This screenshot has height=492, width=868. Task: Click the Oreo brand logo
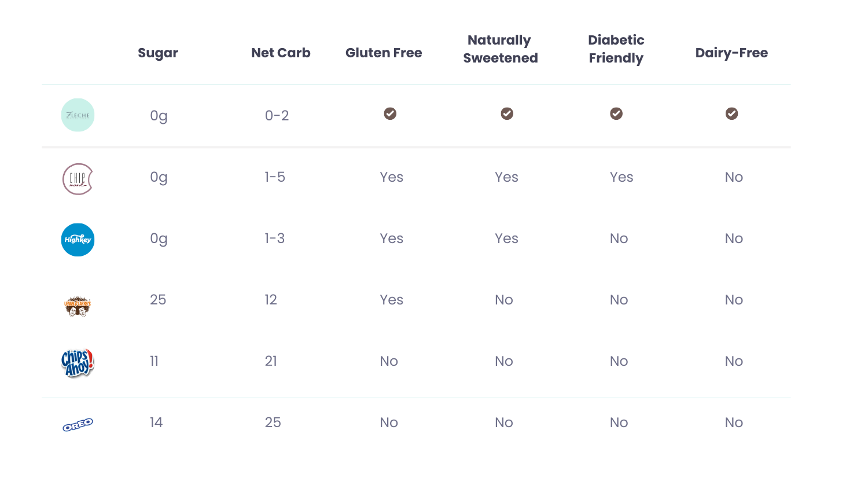(x=78, y=425)
